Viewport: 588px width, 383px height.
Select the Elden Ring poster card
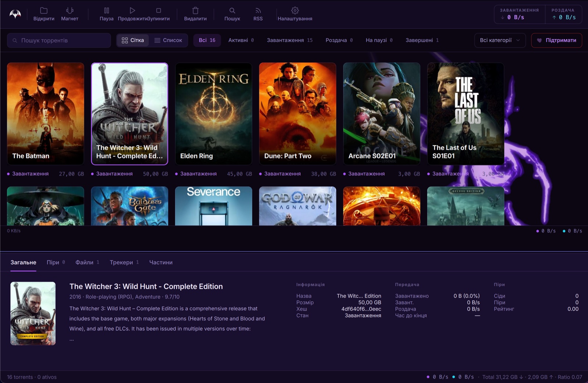[x=214, y=114]
